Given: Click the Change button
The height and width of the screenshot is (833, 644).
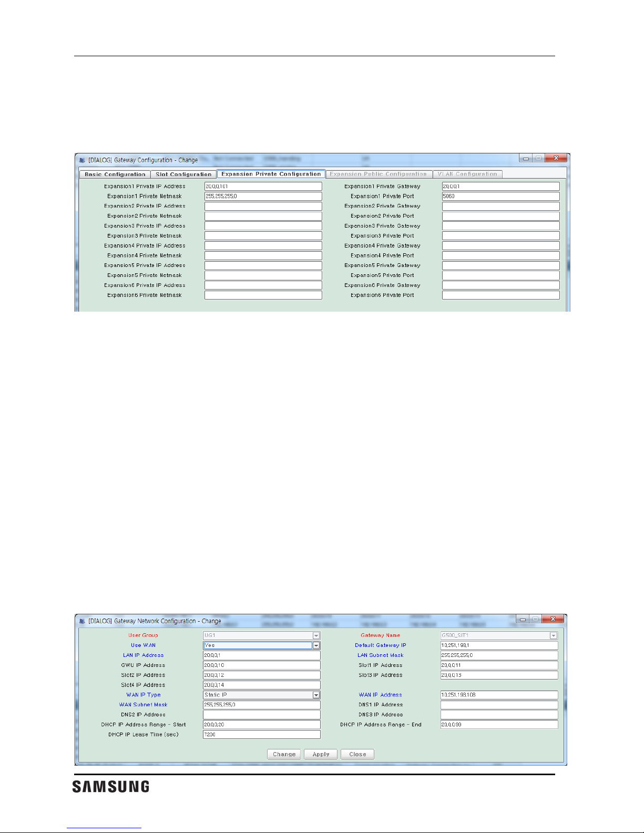Looking at the screenshot, I should tap(284, 754).
